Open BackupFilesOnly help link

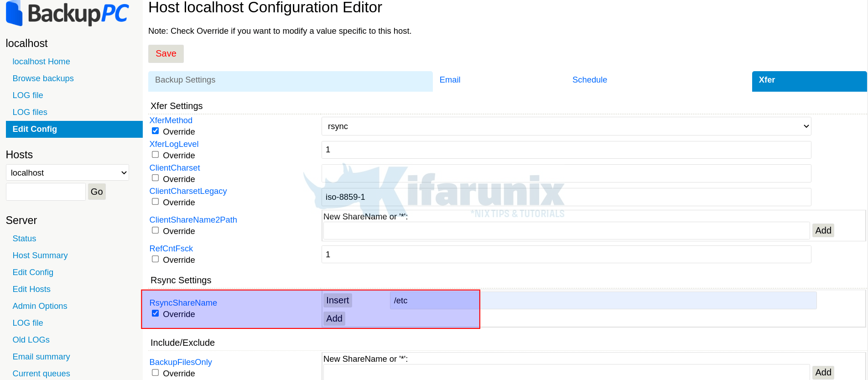(181, 362)
